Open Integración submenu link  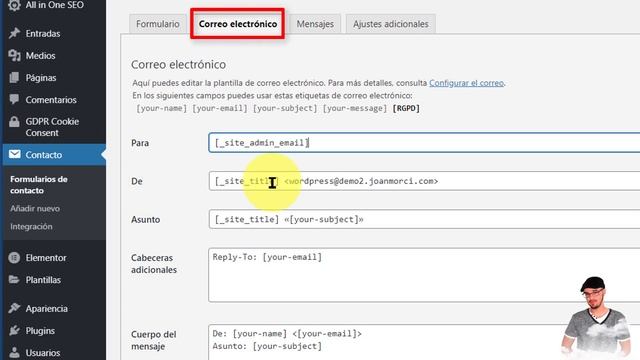(x=31, y=226)
